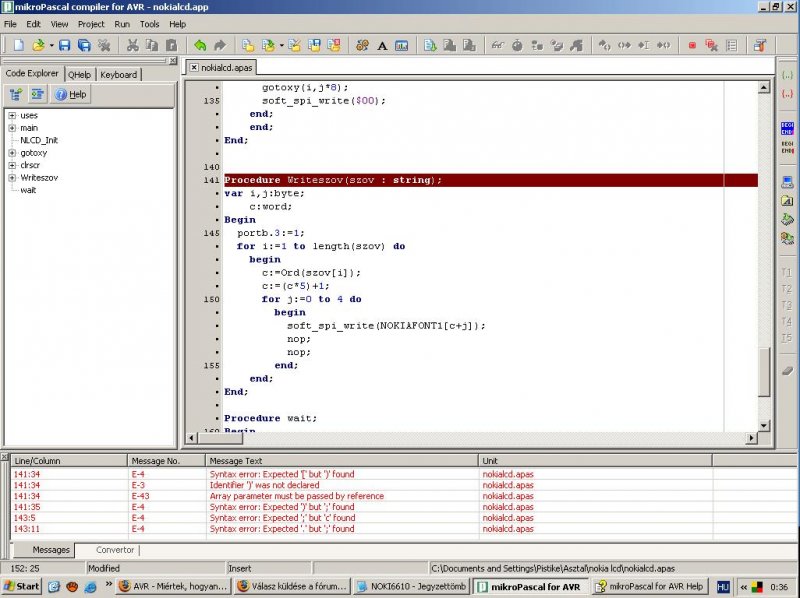Expand the 'clrscr' node in Code Explorer
Viewport: 800px width, 598px height.
[12, 165]
